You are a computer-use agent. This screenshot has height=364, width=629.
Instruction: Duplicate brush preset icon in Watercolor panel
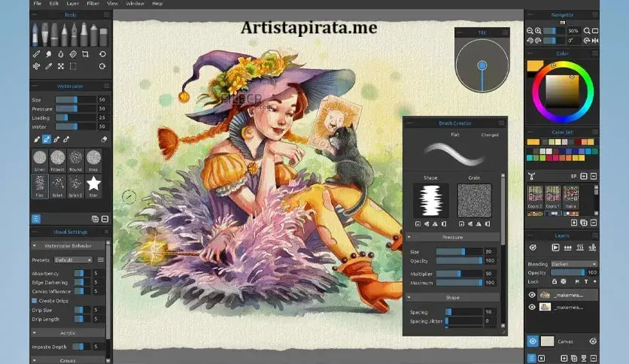95,219
